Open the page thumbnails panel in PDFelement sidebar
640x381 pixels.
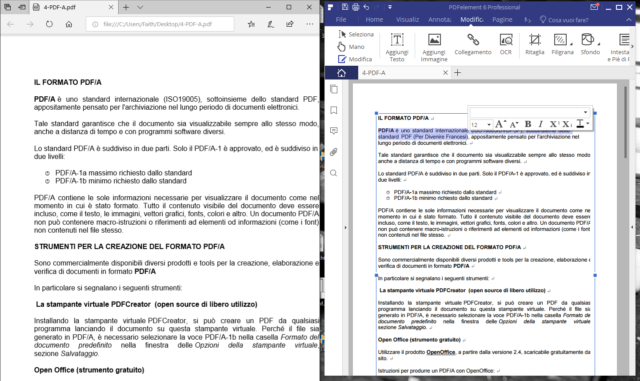pos(334,89)
